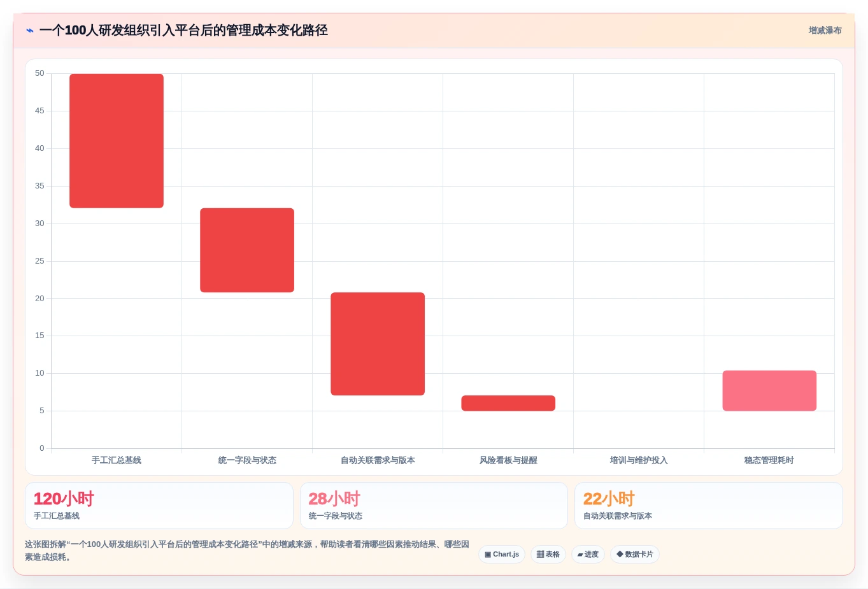Click the 表格 tag chip
Viewport: 868px width, 589px height.
point(548,555)
